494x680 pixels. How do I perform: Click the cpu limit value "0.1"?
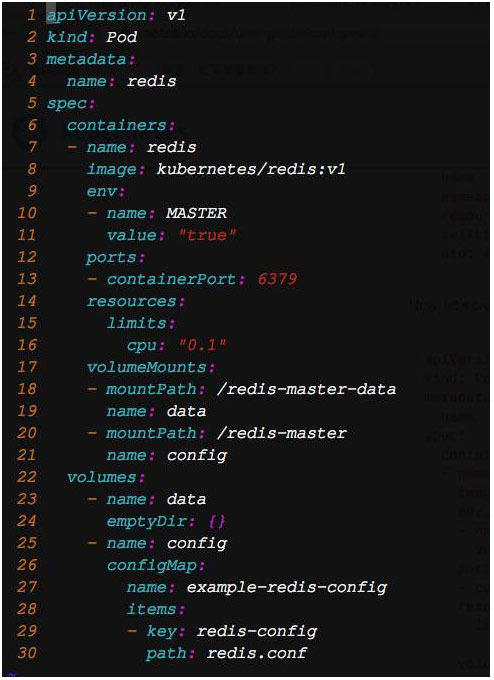[203, 345]
